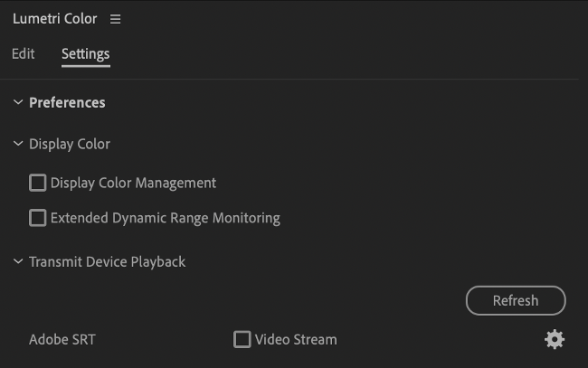
Task: Collapse the Preferences section chevron
Action: (18, 102)
